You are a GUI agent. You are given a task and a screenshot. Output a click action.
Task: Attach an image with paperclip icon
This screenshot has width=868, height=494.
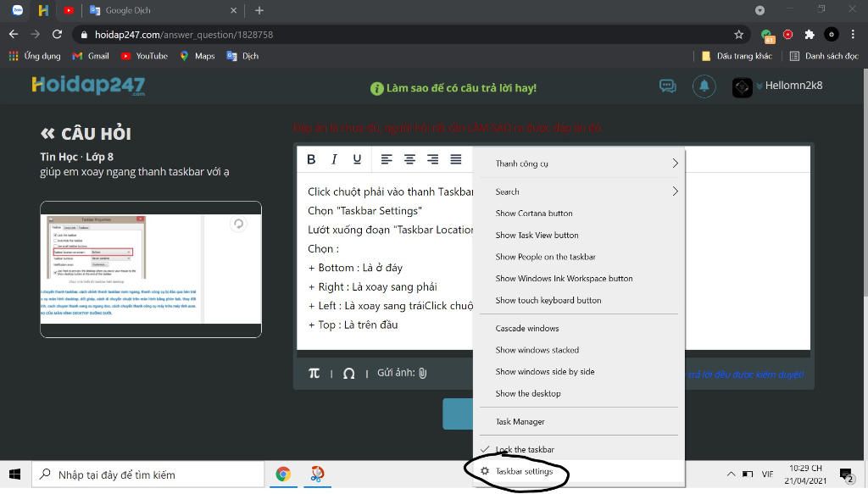click(422, 373)
